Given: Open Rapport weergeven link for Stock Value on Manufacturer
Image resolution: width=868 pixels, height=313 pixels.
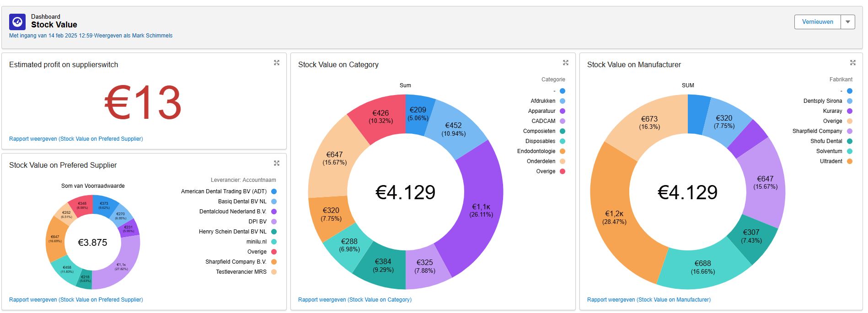Looking at the screenshot, I should point(648,300).
